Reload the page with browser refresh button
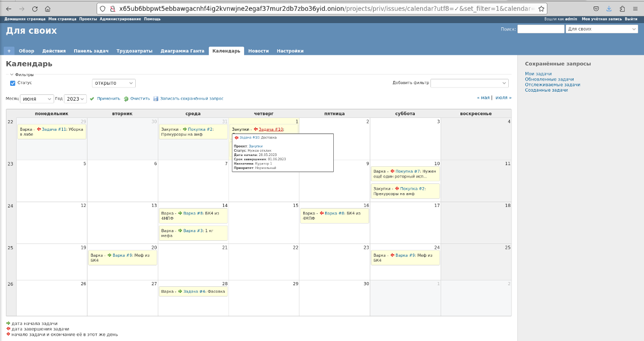 point(35,9)
